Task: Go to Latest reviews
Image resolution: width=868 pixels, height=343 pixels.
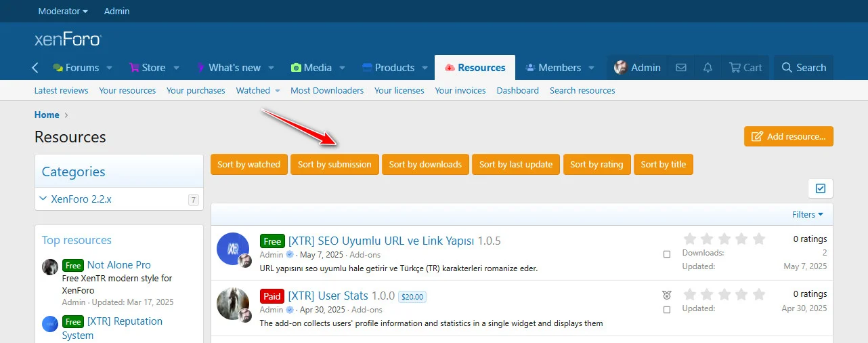Action: point(61,90)
